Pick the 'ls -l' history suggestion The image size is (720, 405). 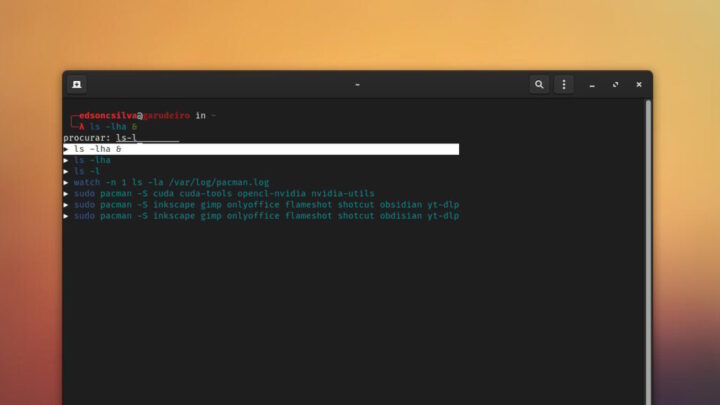coord(87,171)
